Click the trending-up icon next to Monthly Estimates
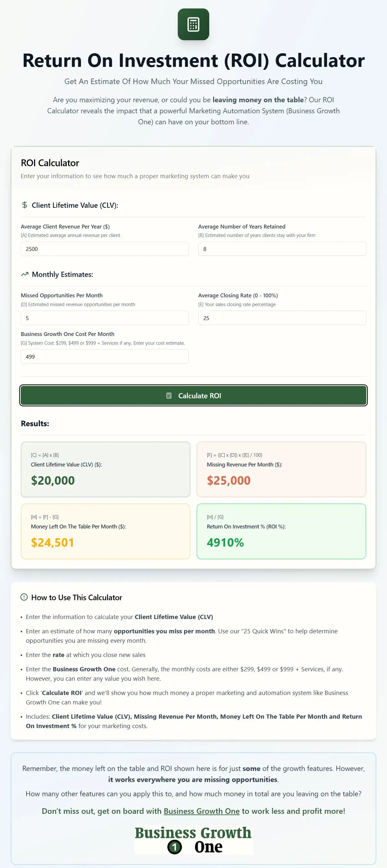387x868 pixels. [x=25, y=274]
